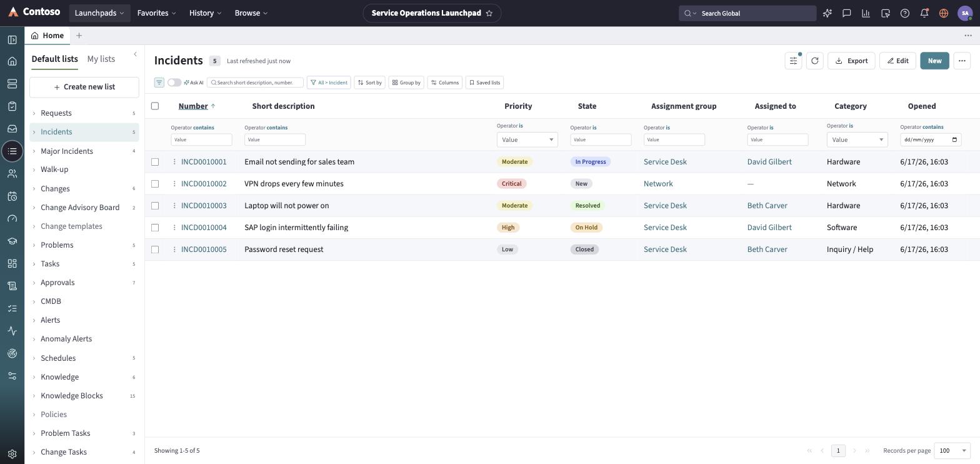Click the short description search box
The width and height of the screenshot is (980, 464).
tap(255, 83)
